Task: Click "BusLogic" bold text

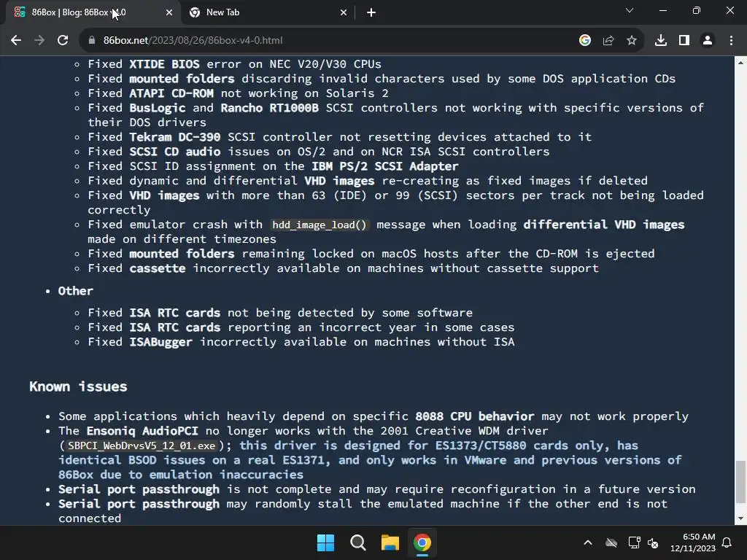Action: click(x=158, y=108)
